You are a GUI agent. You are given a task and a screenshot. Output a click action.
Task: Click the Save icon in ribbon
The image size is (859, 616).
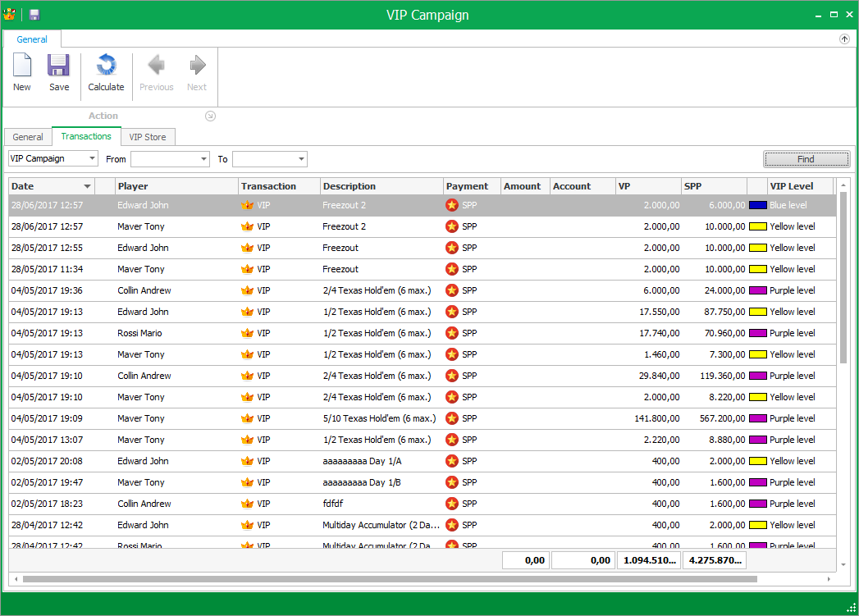click(59, 66)
